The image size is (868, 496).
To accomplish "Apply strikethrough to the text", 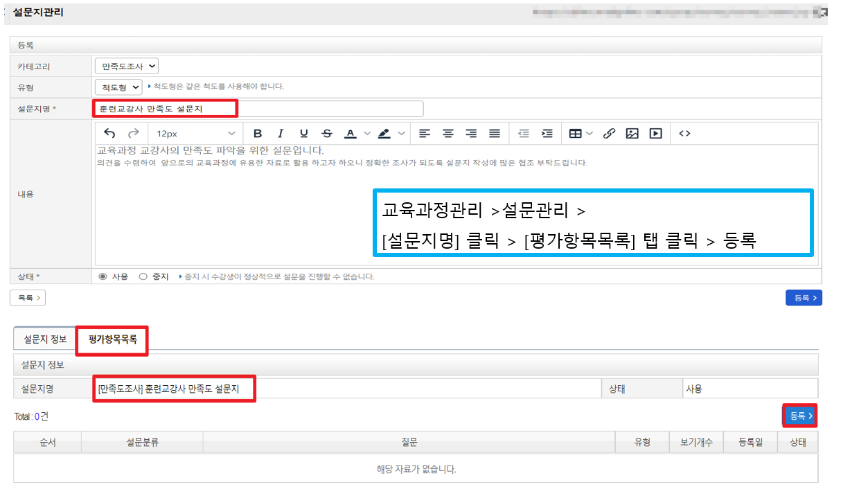I will coord(327,134).
